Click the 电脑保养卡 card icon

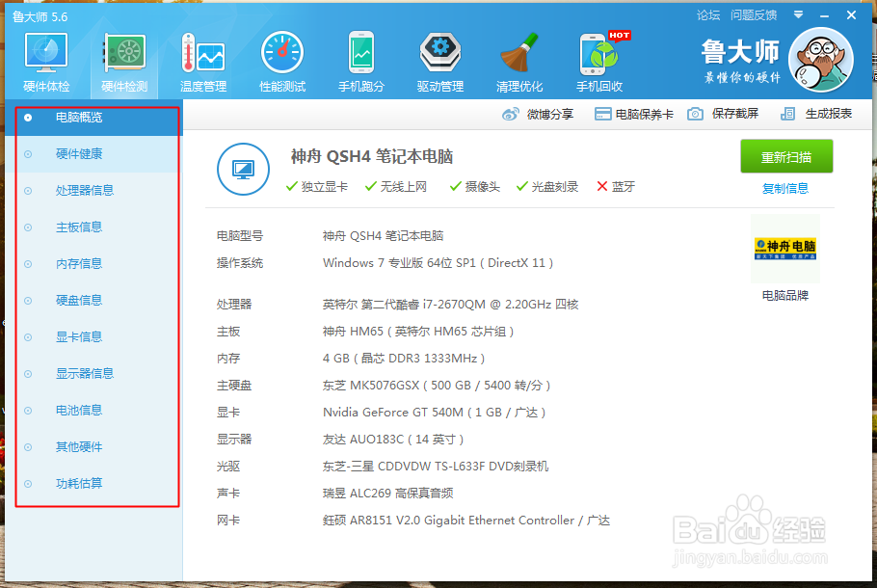[602, 114]
